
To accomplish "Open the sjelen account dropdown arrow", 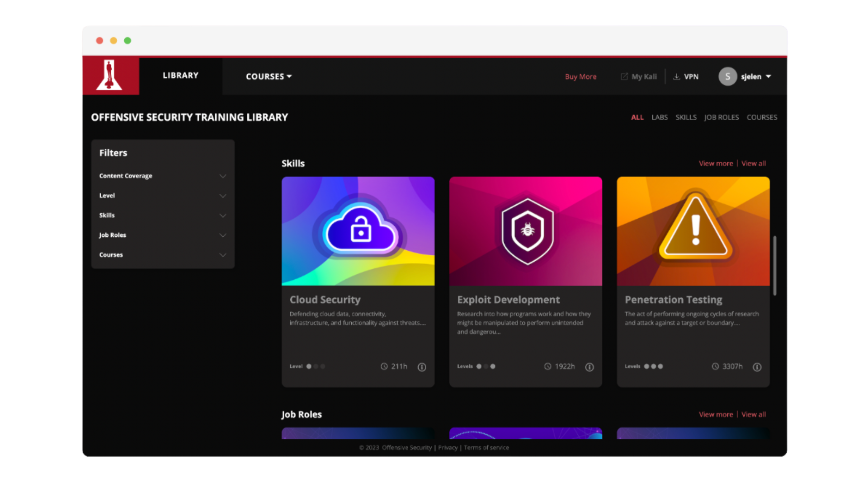I will [769, 76].
